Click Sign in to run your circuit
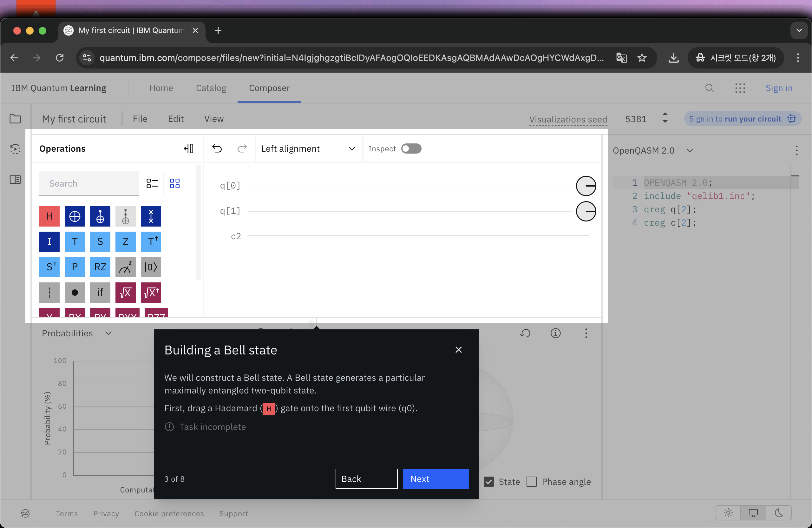 pos(743,119)
